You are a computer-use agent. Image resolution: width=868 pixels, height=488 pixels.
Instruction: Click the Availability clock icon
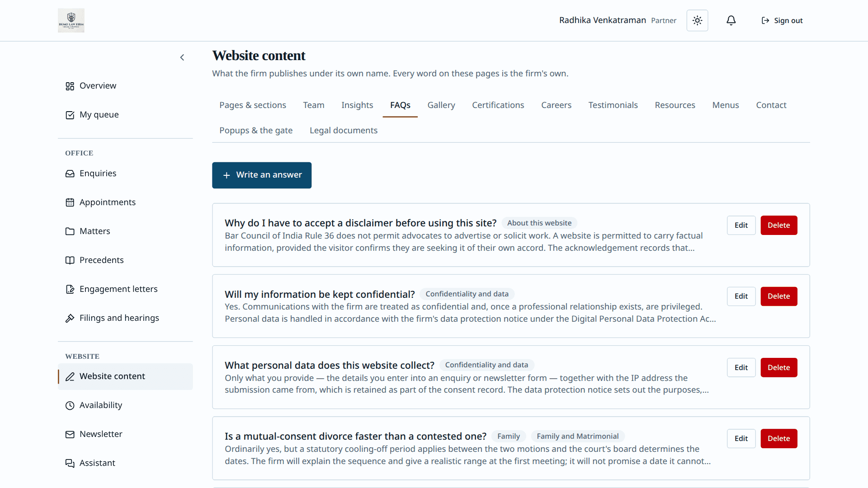70,405
